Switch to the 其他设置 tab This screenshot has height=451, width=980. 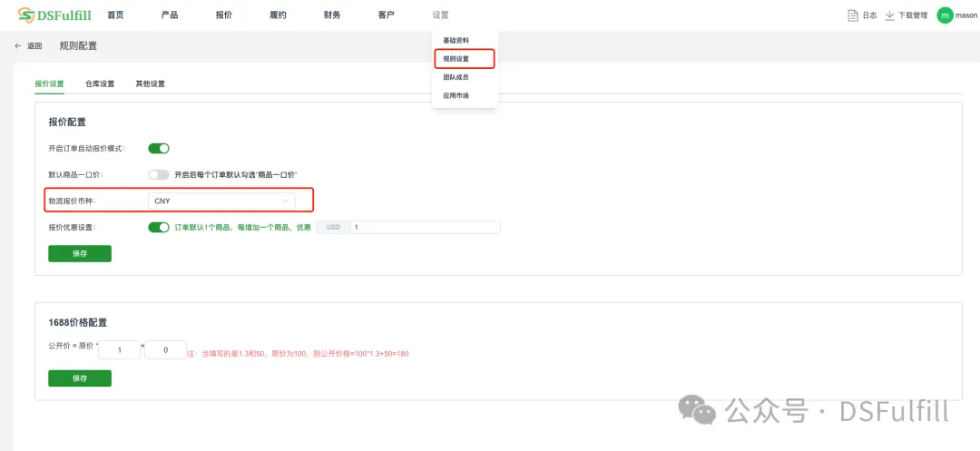tap(150, 83)
